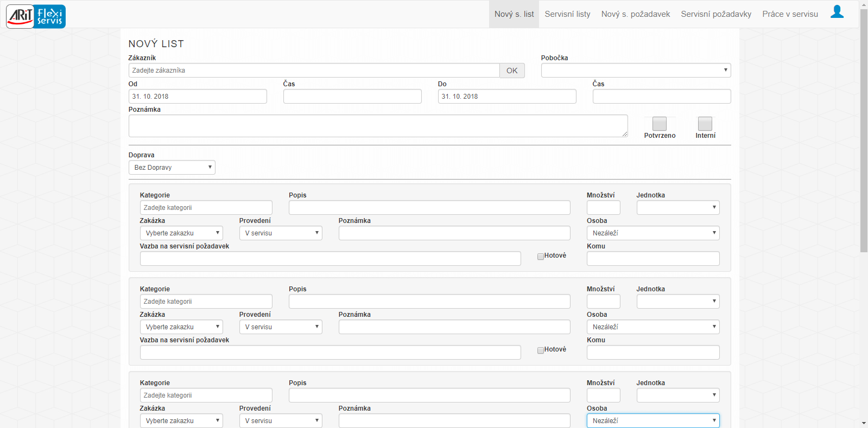Viewport: 868px width, 428px height.
Task: Open Nový s. požadavek menu item
Action: [635, 14]
